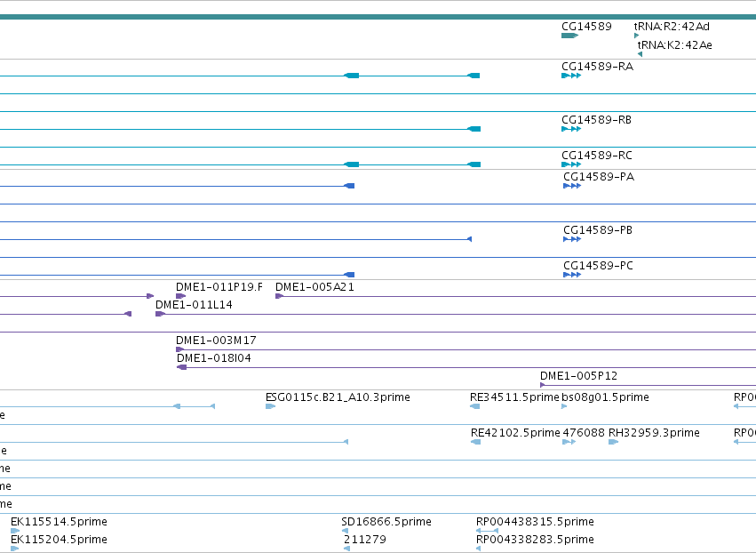Click the tRNA:K2:42Ae arrow glyph
756x553 pixels.
[x=640, y=54]
